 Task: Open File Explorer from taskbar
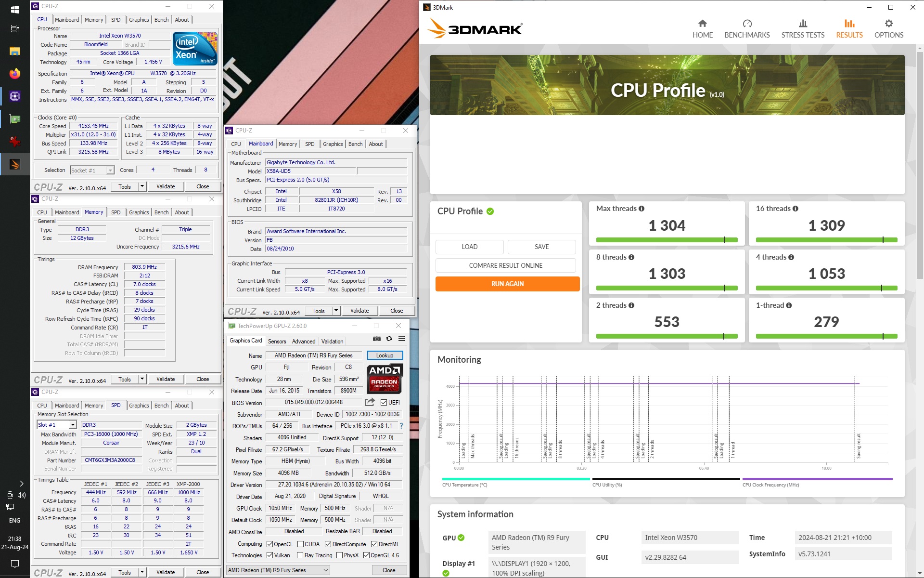[14, 51]
